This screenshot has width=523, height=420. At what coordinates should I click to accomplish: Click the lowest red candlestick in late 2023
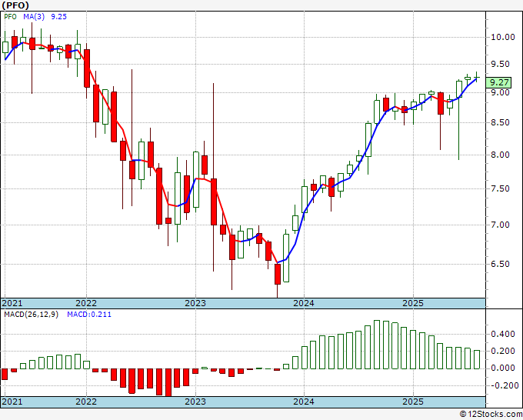278,274
